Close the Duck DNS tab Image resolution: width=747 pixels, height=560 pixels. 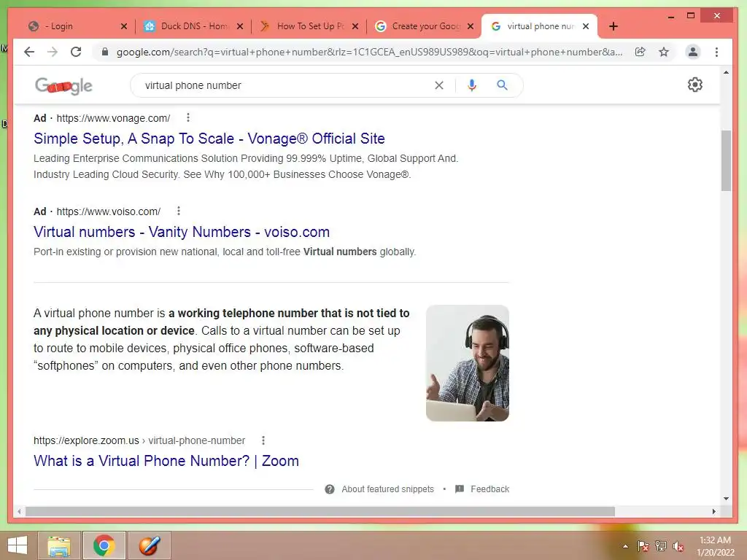[240, 26]
